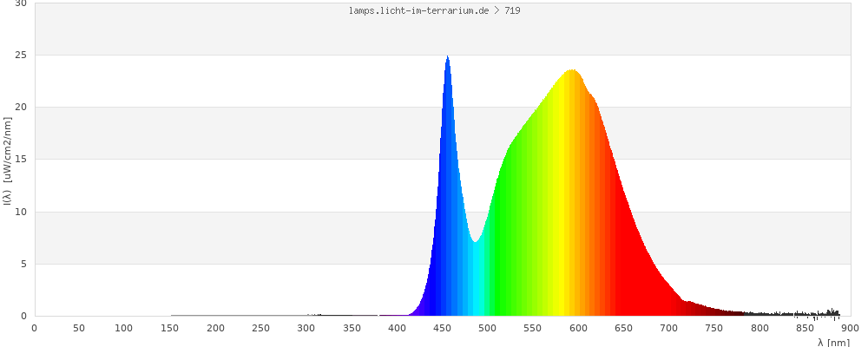
Task: Click the blue peak tip near 455 nm
Action: pyautogui.click(x=447, y=61)
